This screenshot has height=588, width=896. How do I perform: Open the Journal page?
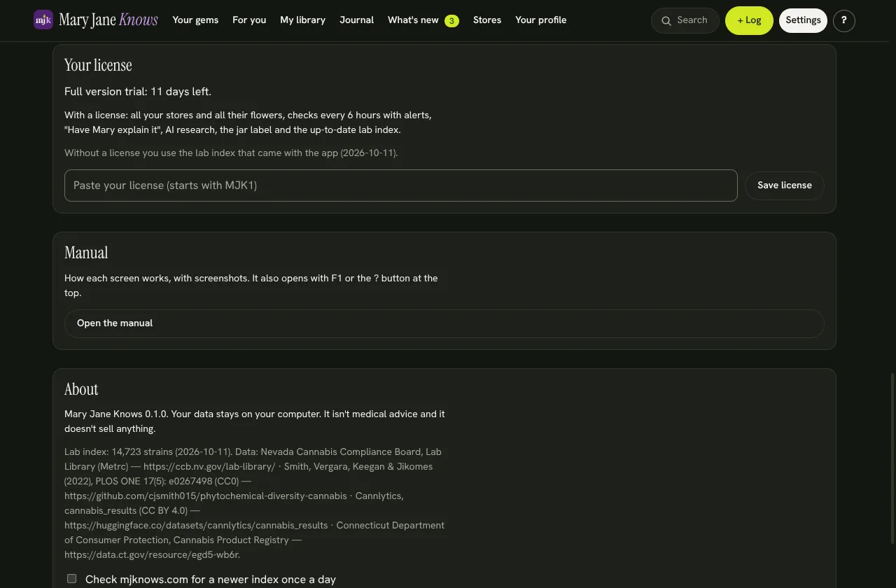(x=356, y=20)
